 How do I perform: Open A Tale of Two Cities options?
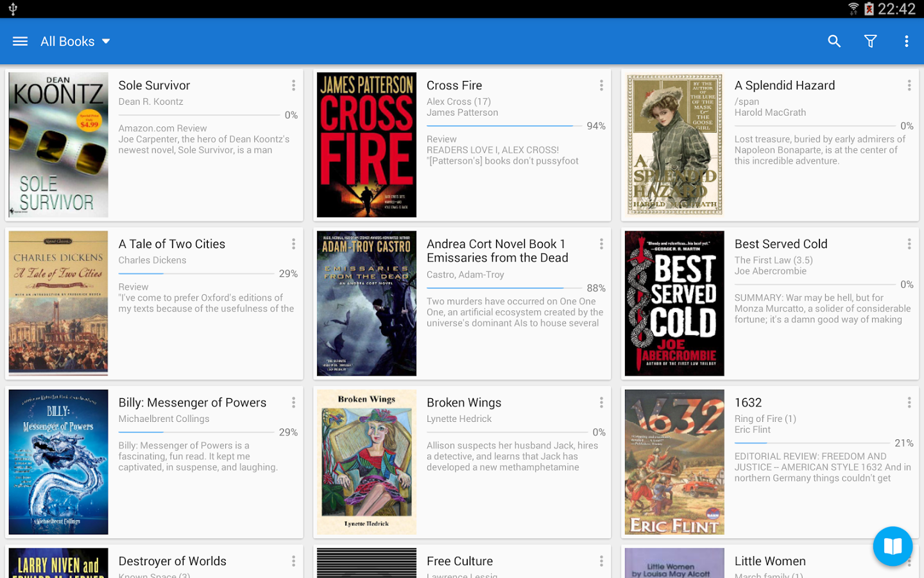[293, 244]
